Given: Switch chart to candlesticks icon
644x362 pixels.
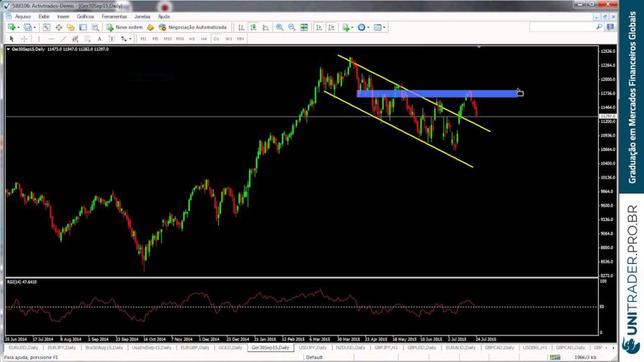Looking at the screenshot, I should pyautogui.click(x=253, y=27).
